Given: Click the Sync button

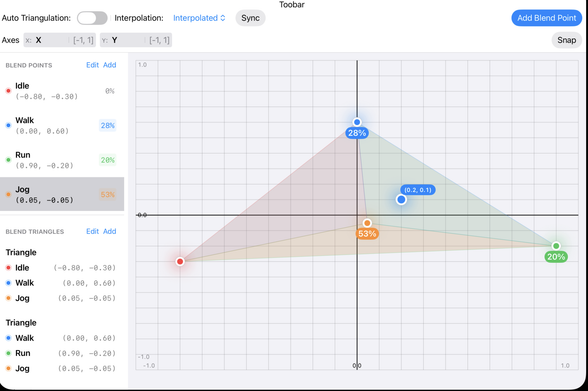Looking at the screenshot, I should 250,18.
